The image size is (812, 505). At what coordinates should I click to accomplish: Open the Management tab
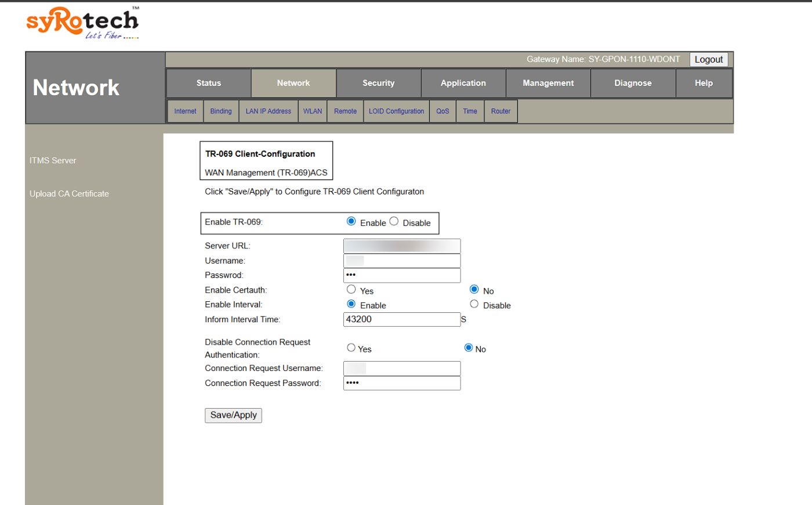[548, 82]
